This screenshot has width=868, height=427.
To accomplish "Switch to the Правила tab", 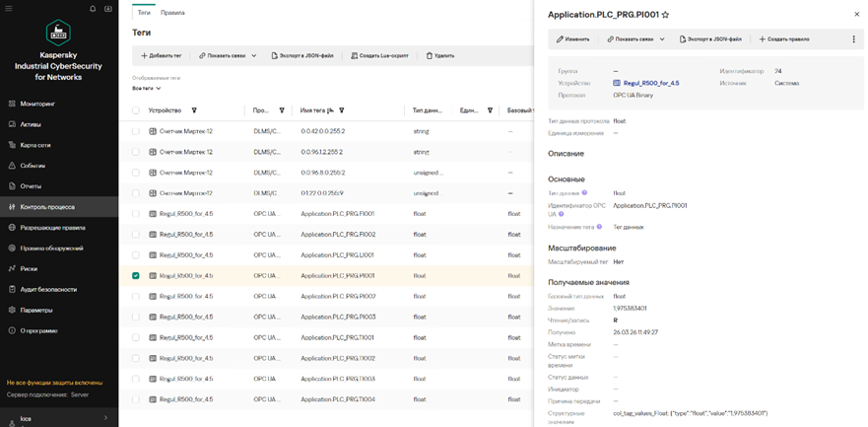I will point(172,13).
